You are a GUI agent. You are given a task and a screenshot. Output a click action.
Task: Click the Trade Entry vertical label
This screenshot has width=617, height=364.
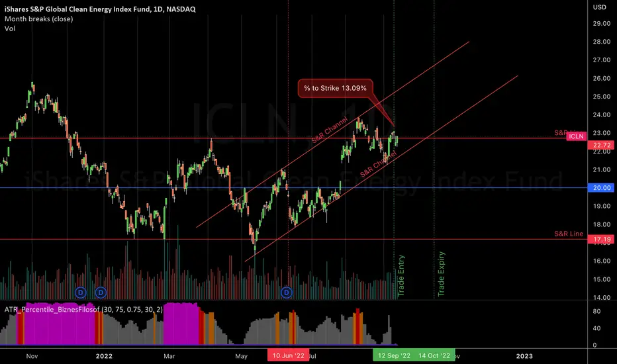[x=401, y=275]
